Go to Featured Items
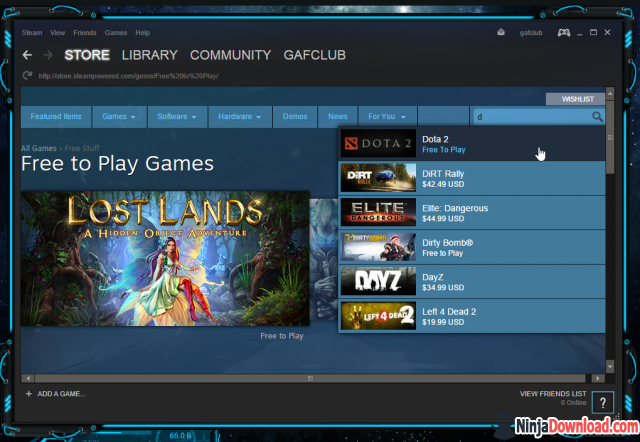The image size is (640, 442). click(56, 117)
